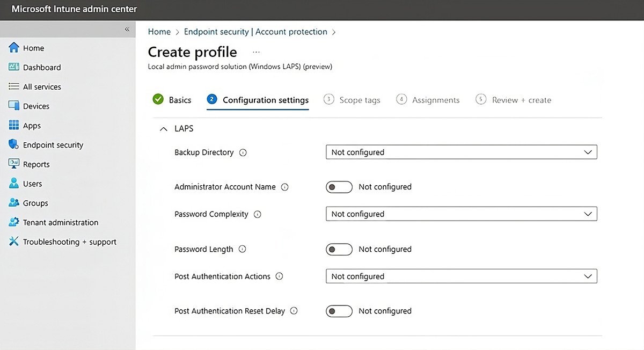The height and width of the screenshot is (350, 644).
Task: Open Endpoint security Account protection breadcrumb
Action: tap(255, 32)
